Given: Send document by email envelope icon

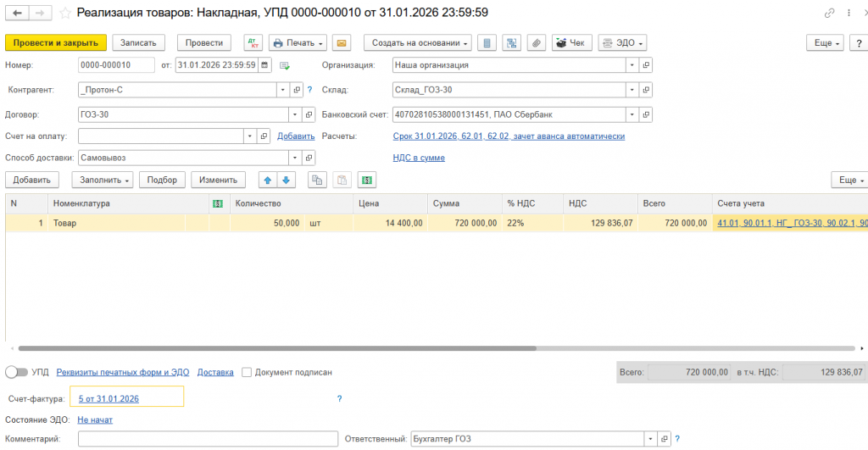Looking at the screenshot, I should pyautogui.click(x=342, y=42).
